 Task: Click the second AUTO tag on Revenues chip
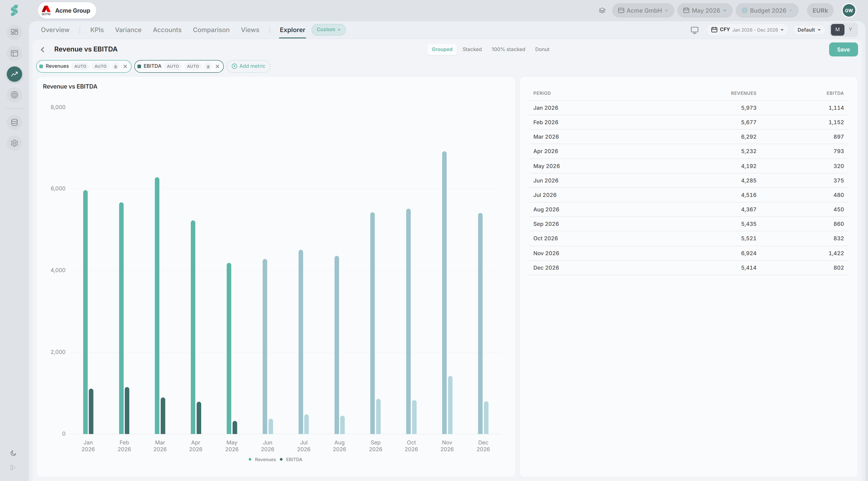point(100,66)
